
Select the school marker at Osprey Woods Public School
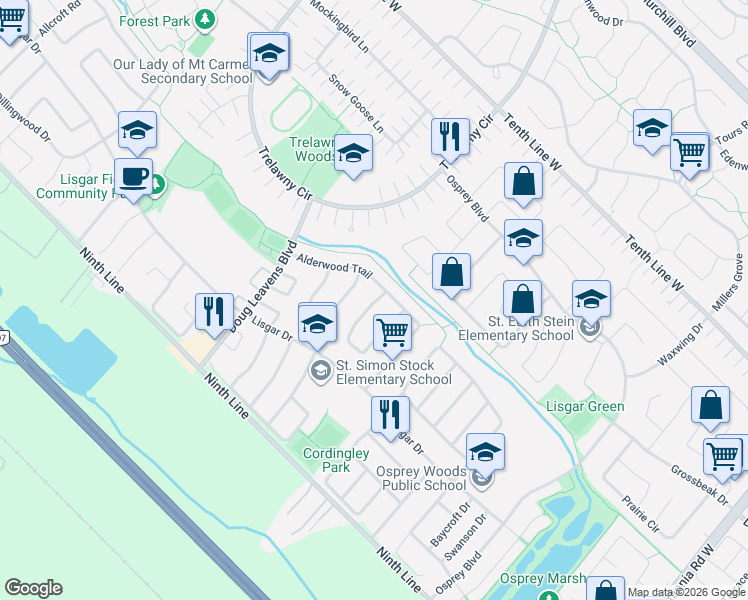coord(485,455)
